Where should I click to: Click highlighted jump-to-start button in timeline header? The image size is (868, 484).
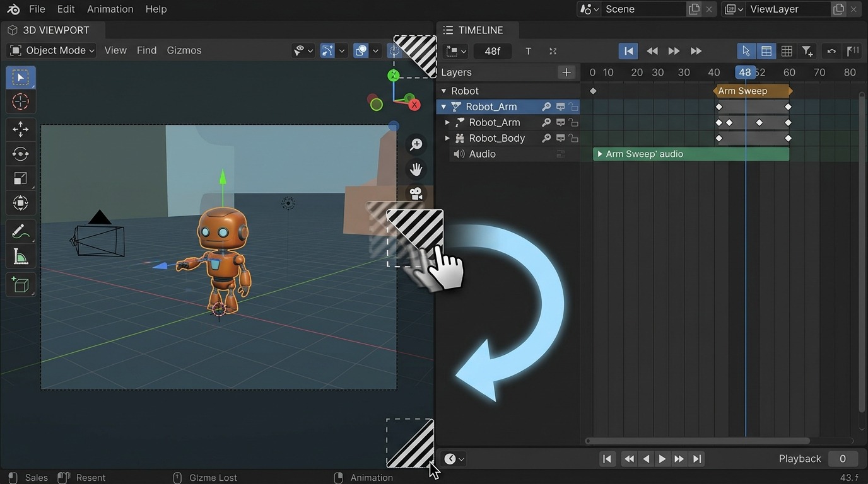(628, 51)
